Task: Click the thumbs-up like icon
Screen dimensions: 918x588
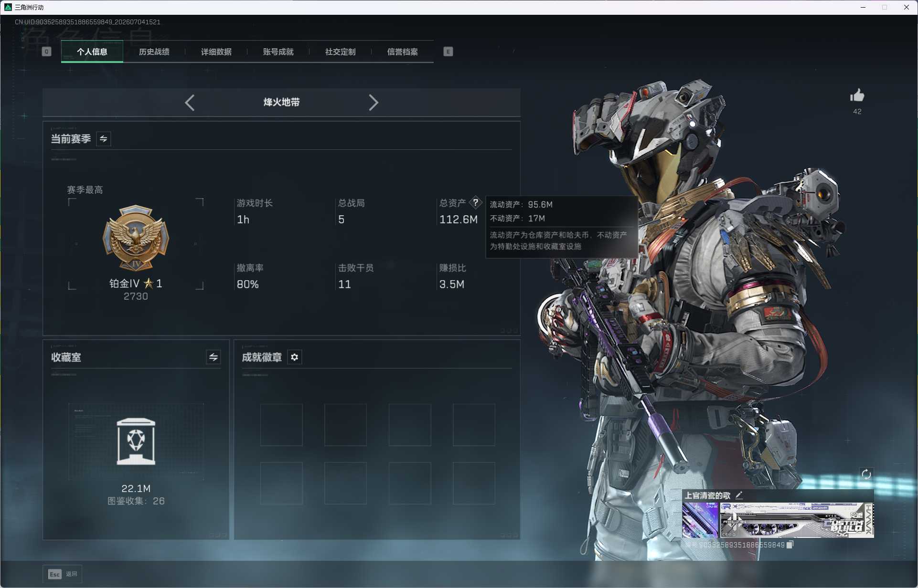Action: click(857, 95)
